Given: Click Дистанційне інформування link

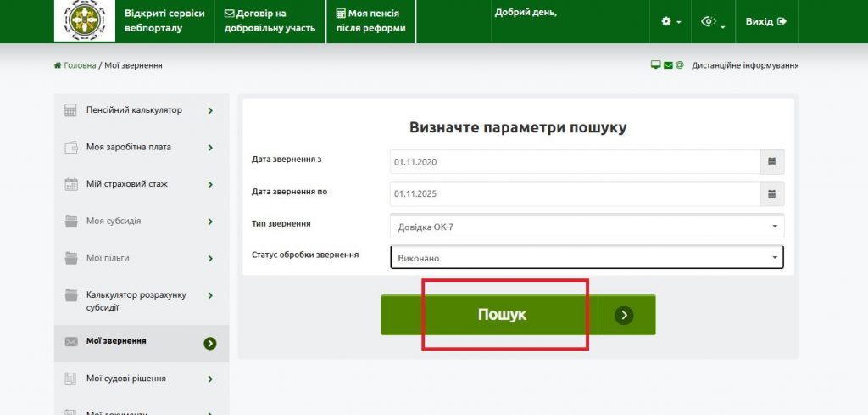Looking at the screenshot, I should tap(745, 65).
